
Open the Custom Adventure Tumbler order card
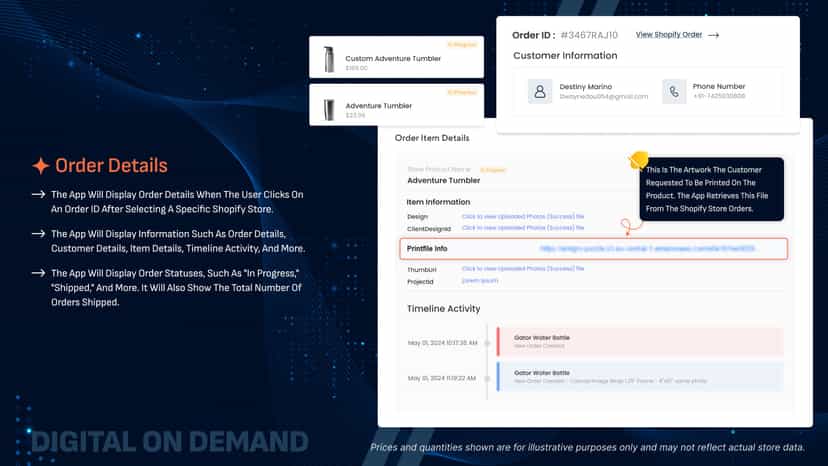point(396,57)
